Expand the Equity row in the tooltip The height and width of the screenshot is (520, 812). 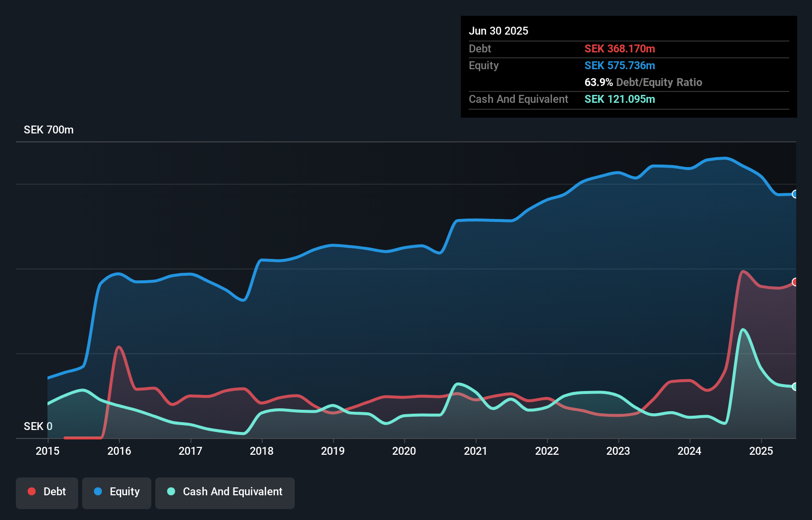(x=483, y=65)
